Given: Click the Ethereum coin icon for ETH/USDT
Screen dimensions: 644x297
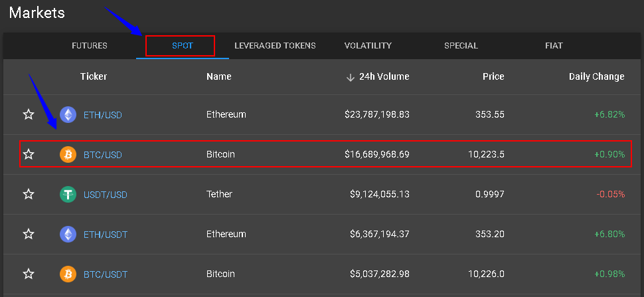Looking at the screenshot, I should [68, 234].
